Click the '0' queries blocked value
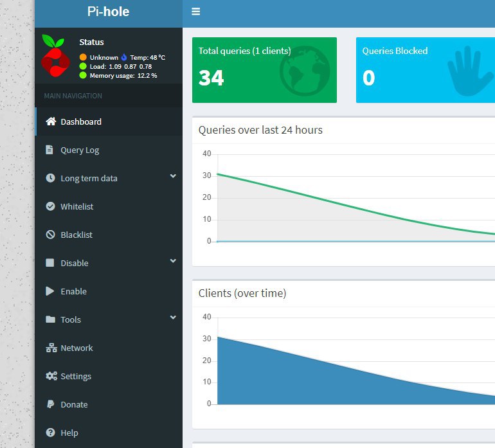Screen dimensions: 495x448 pos(369,78)
